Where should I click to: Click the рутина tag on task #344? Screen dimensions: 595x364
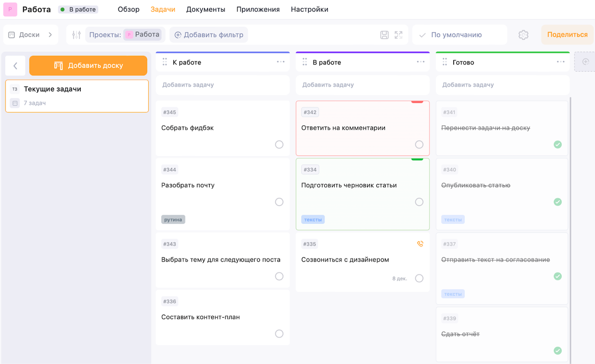click(173, 219)
